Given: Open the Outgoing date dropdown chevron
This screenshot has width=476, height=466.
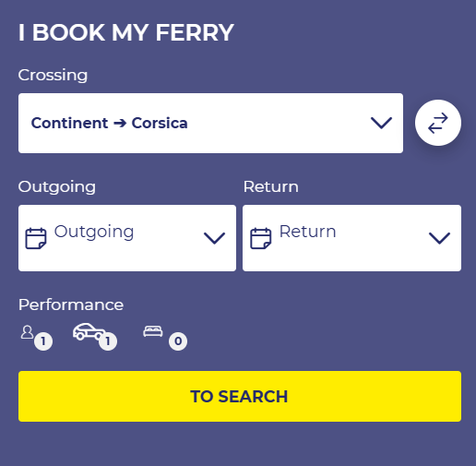Looking at the screenshot, I should [x=214, y=238].
